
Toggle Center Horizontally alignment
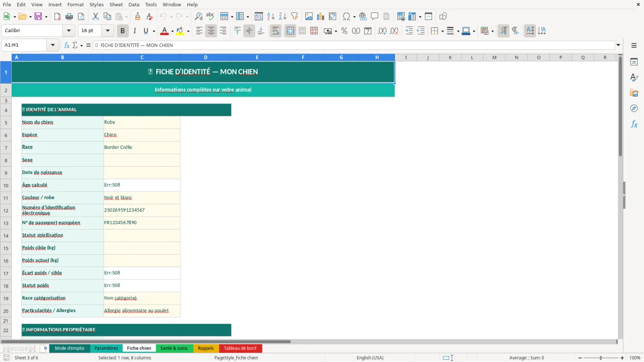211,31
